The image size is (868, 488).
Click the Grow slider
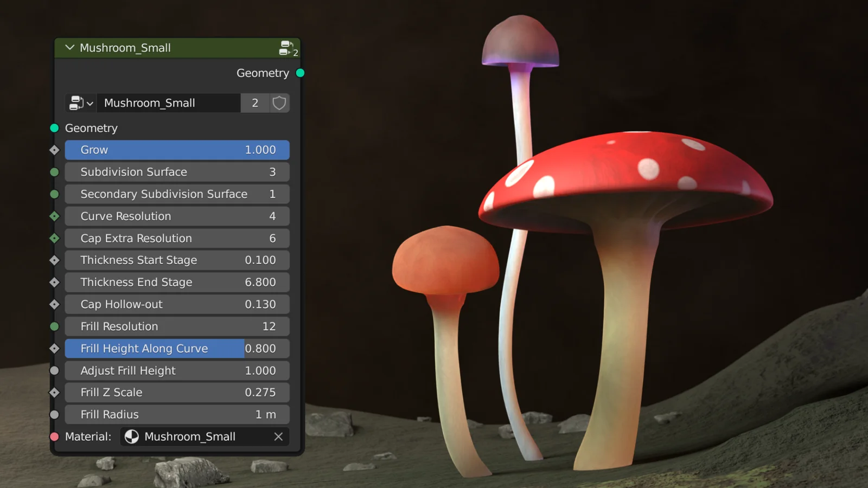tap(177, 150)
